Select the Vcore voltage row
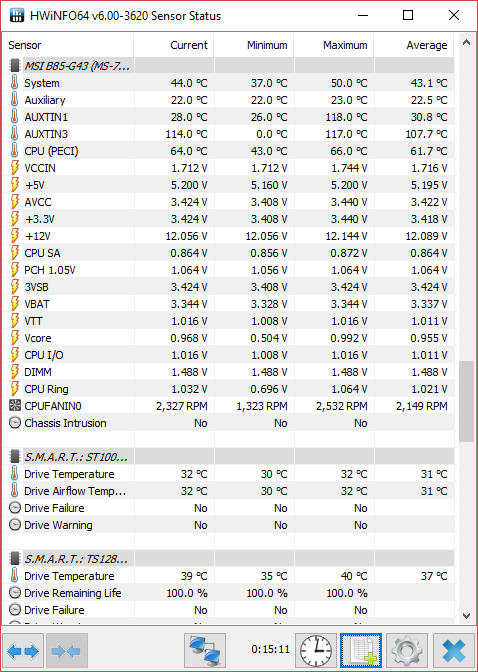The height and width of the screenshot is (672, 478). (x=231, y=338)
